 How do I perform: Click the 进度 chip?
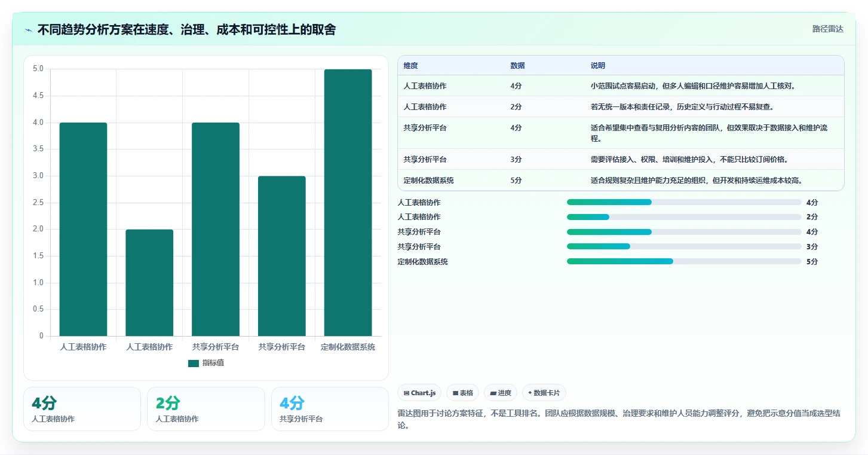click(x=501, y=393)
